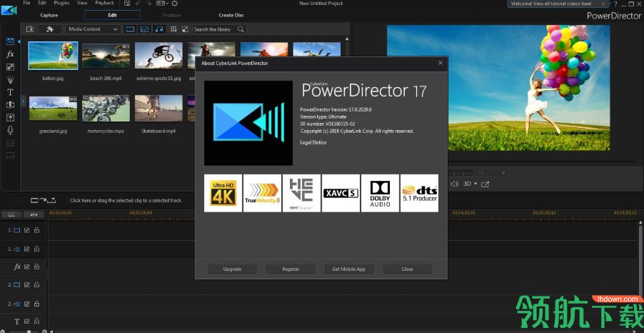The image size is (644, 333).
Task: Click the library thumbnail size icon
Action: tap(185, 29)
